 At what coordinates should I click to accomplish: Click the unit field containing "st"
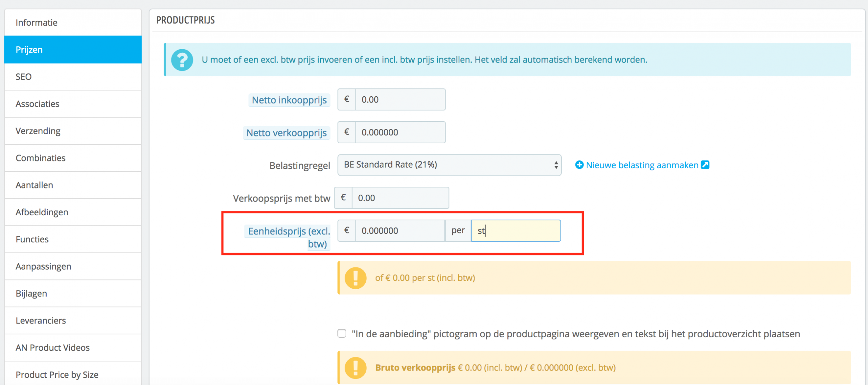tap(516, 230)
